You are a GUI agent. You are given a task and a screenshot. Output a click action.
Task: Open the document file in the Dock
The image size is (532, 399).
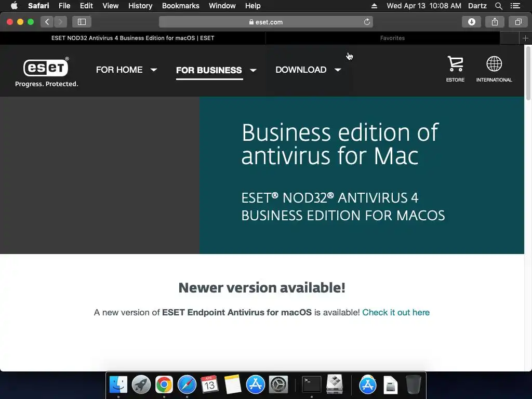click(x=391, y=385)
